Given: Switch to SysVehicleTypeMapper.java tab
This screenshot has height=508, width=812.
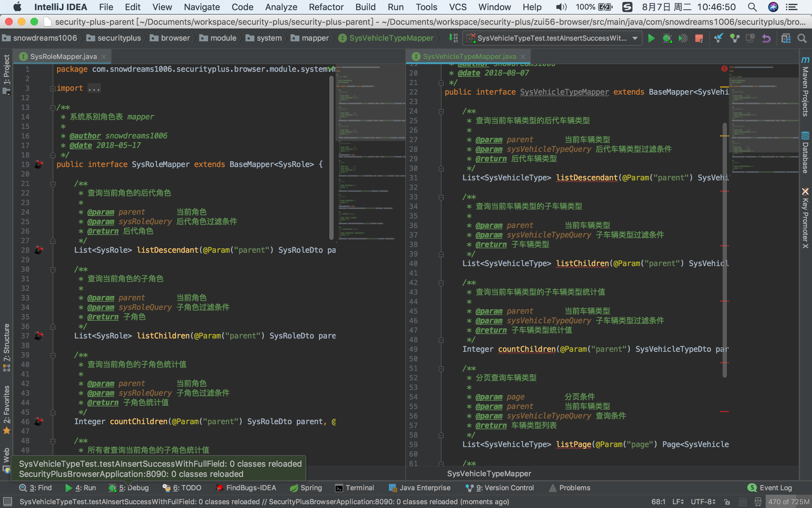Looking at the screenshot, I should tap(469, 57).
